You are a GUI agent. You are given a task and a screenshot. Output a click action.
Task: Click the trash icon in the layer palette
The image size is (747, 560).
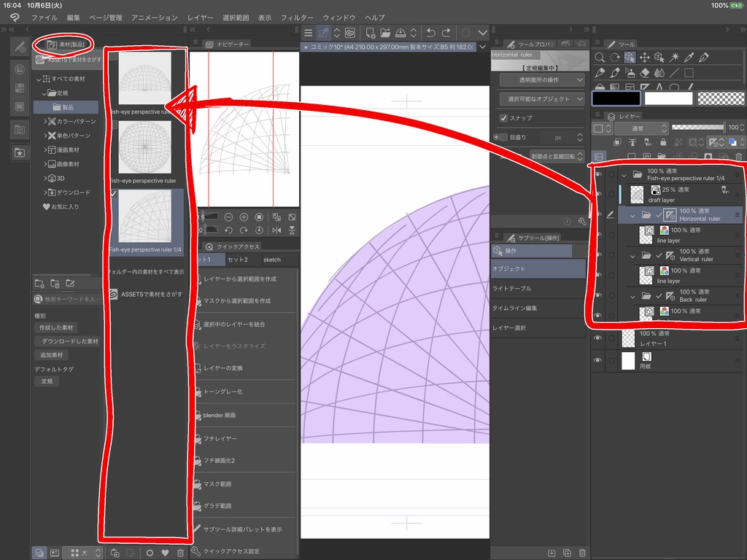pyautogui.click(x=739, y=155)
